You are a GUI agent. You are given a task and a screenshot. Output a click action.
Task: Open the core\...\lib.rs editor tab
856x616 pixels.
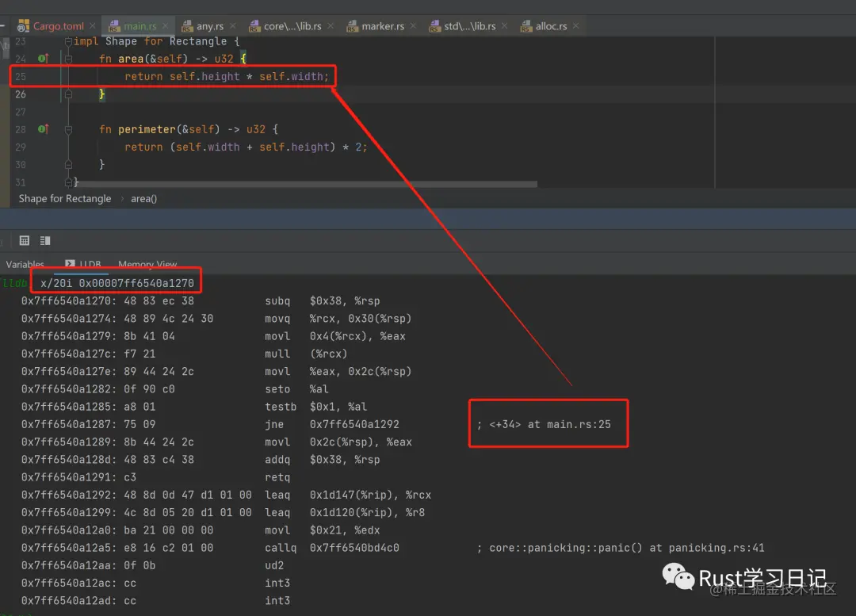pyautogui.click(x=292, y=26)
